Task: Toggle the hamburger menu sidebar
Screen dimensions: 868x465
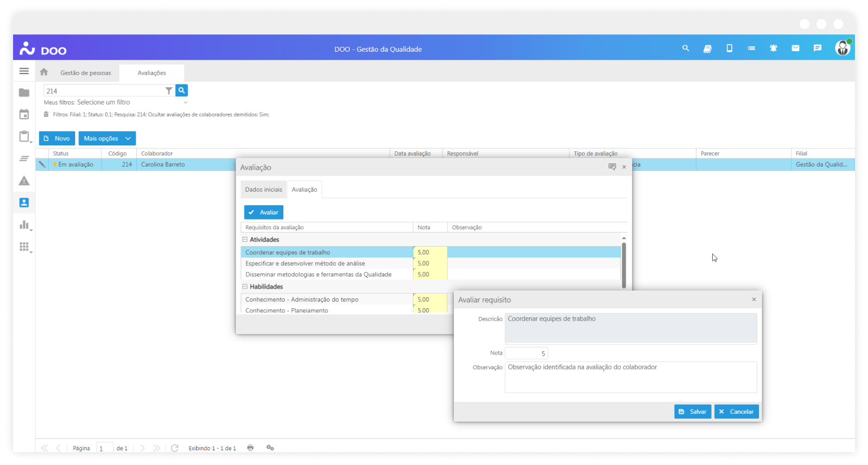Action: (24, 71)
